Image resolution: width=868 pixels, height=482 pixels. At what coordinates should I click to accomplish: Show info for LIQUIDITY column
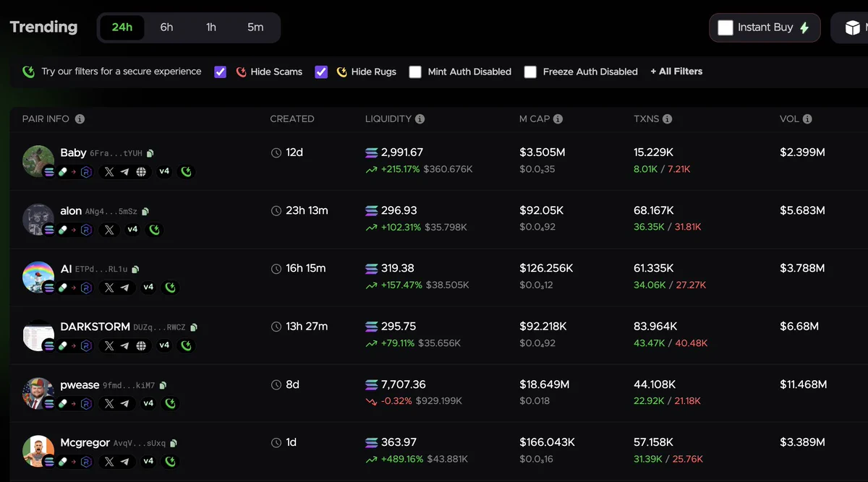420,119
